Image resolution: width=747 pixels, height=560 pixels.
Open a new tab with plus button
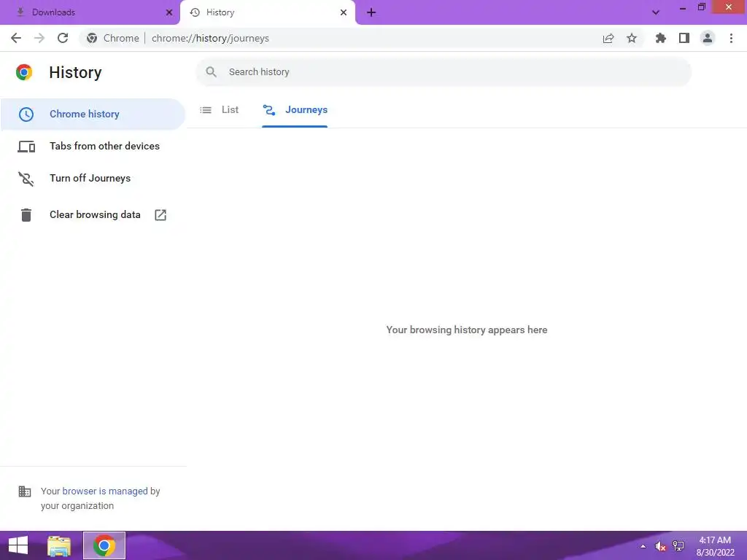coord(371,12)
